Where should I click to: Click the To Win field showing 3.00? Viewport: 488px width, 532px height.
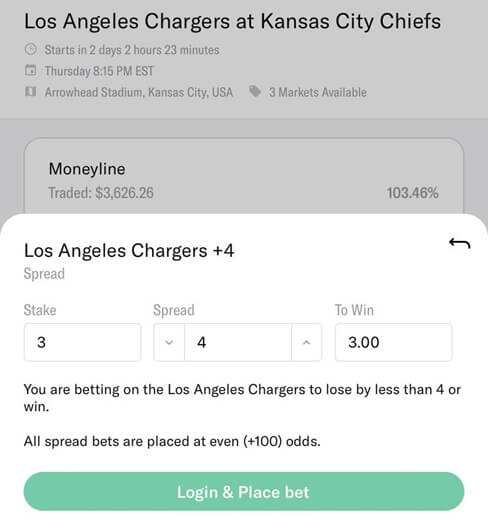tap(394, 342)
